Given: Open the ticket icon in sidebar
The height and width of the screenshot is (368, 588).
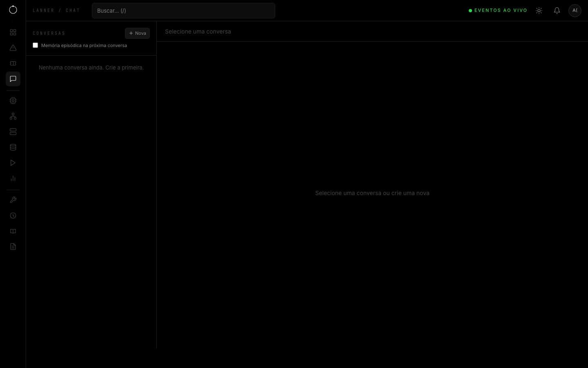Looking at the screenshot, I should pos(13,63).
